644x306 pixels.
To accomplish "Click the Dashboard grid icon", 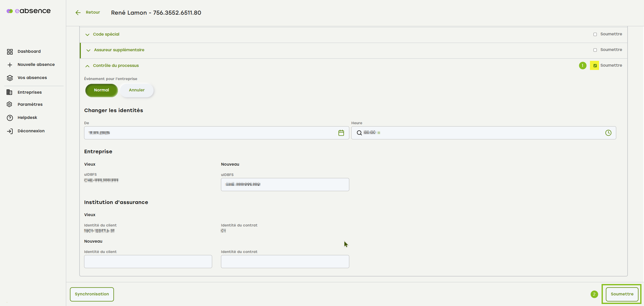I will 10,52.
